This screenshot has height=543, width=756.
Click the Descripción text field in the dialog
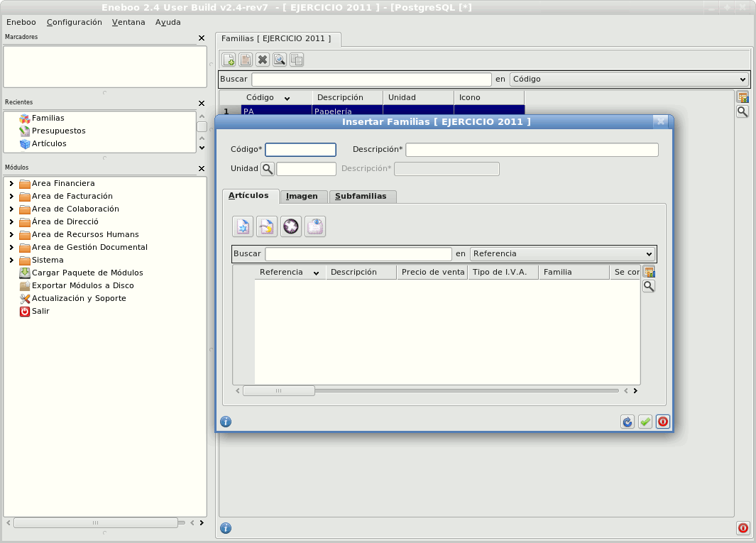(x=532, y=150)
